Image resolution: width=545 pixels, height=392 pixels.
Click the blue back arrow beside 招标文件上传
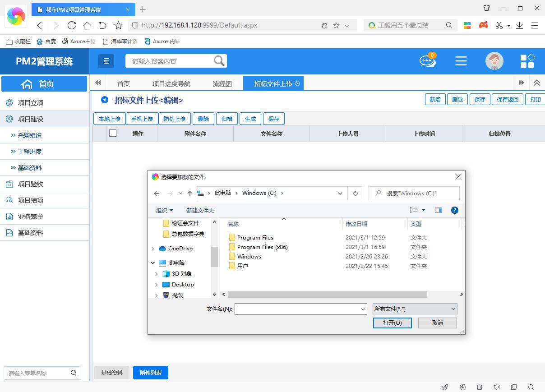[x=105, y=100]
